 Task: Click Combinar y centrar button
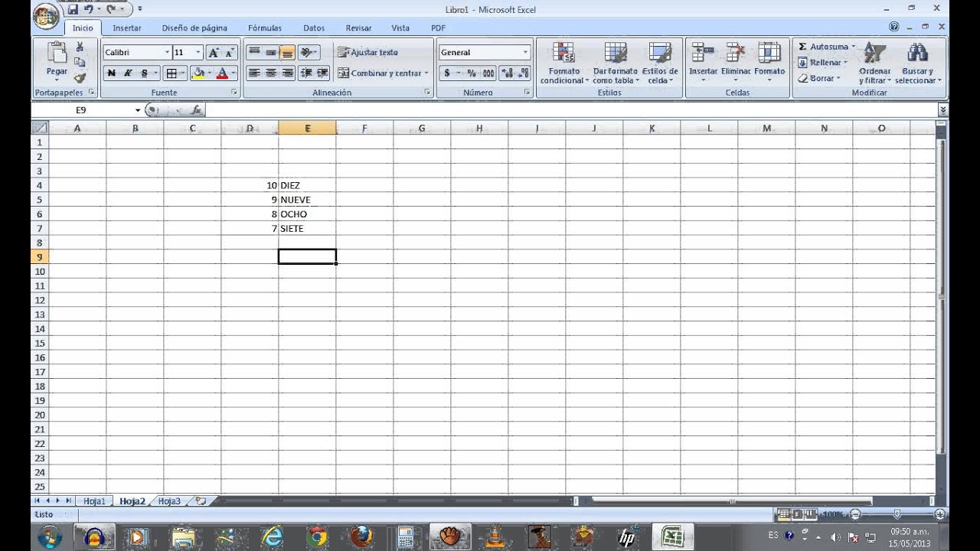381,73
